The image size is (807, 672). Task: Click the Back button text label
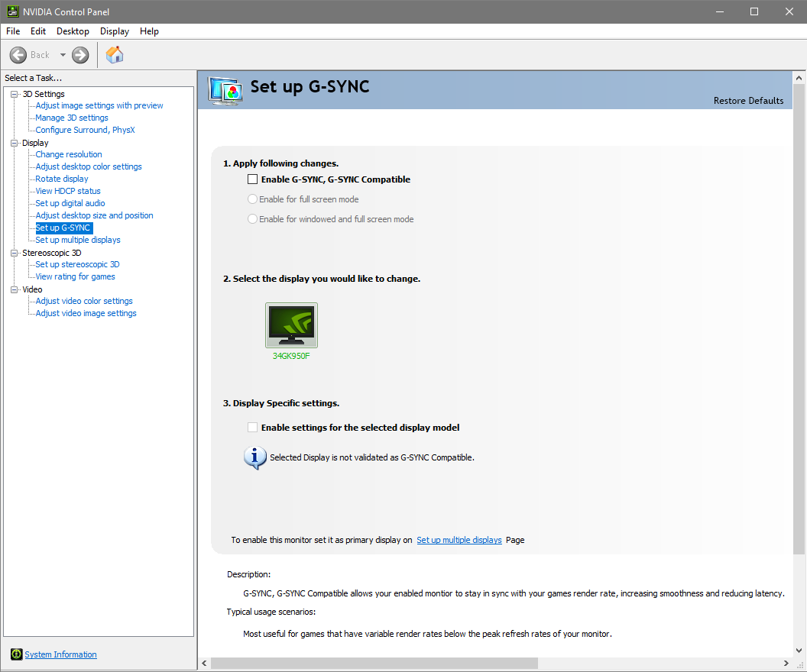40,55
